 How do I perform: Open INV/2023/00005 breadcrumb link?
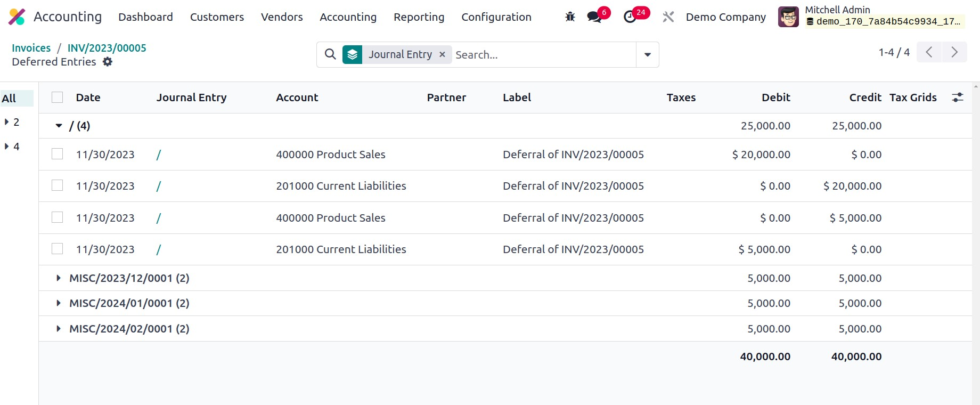(x=107, y=48)
